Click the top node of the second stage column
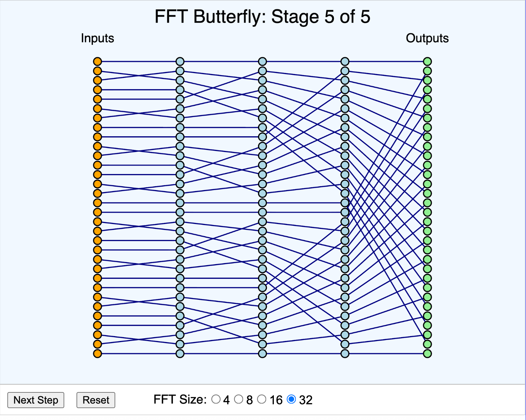 (x=180, y=61)
